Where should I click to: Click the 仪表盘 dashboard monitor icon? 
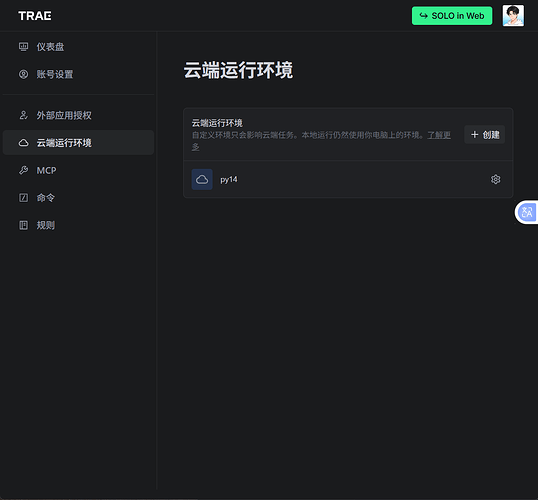tap(23, 47)
